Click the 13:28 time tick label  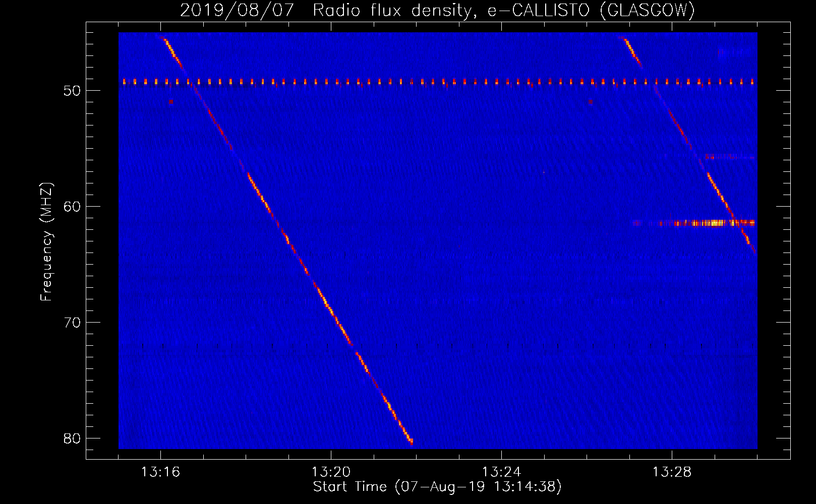point(672,472)
